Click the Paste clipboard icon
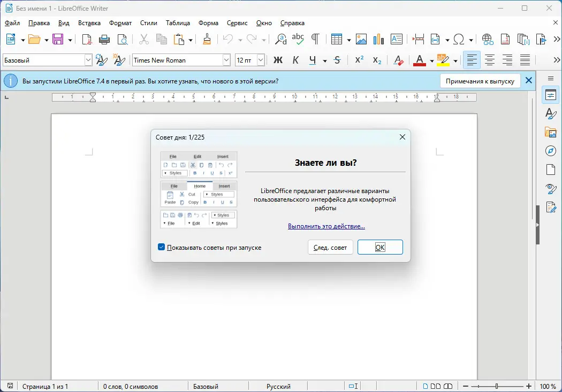The image size is (562, 392). coord(179,39)
